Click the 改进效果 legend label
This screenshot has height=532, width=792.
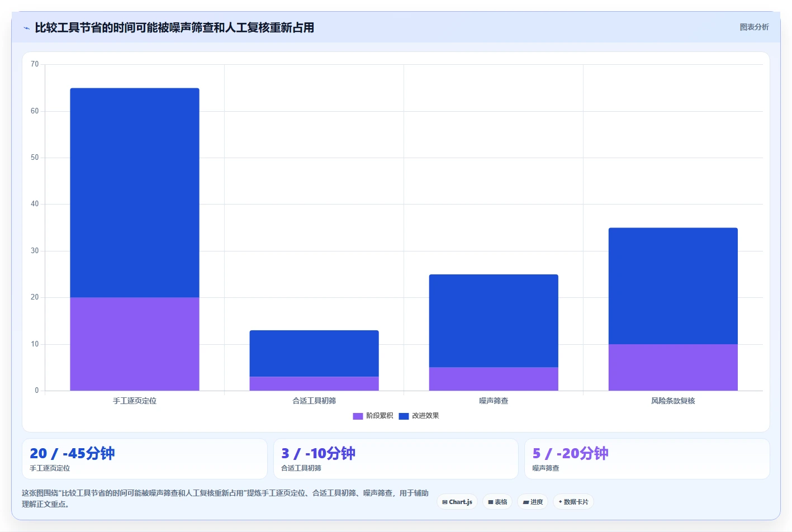point(425,416)
